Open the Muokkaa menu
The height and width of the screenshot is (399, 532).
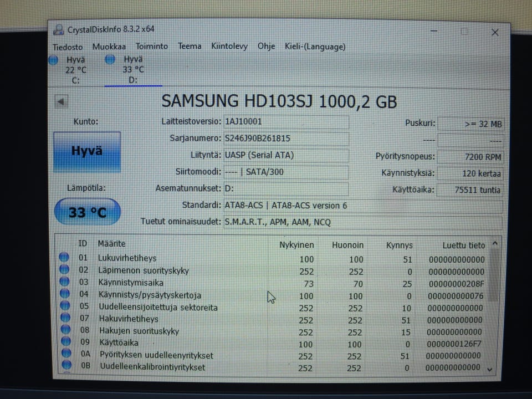(x=109, y=47)
